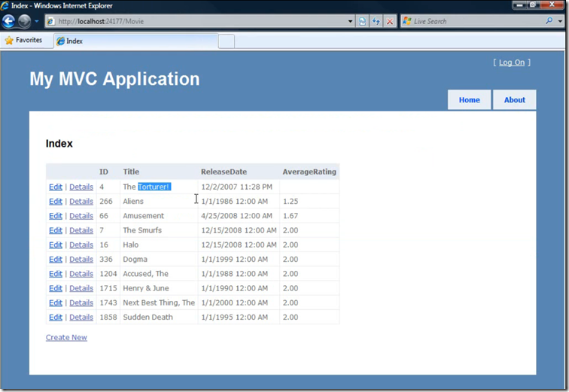The width and height of the screenshot is (569, 392).
Task: Click the Log On link
Action: point(512,62)
